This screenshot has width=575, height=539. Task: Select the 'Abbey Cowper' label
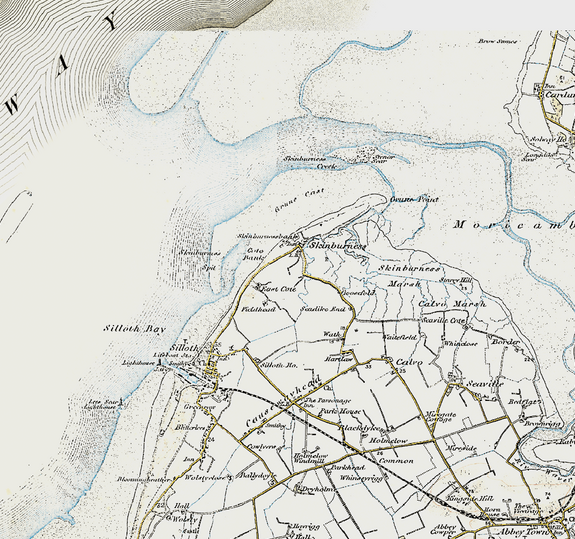point(443,529)
